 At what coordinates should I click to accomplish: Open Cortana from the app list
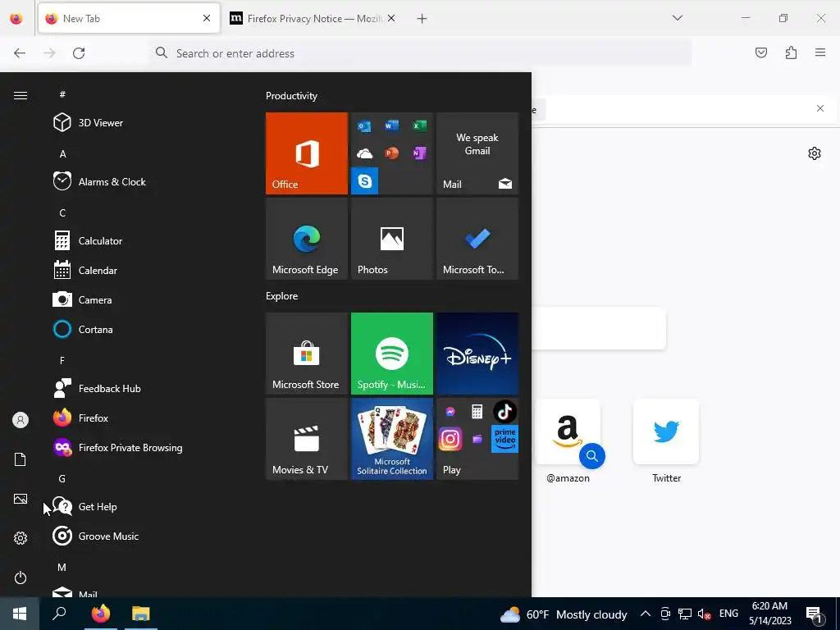pyautogui.click(x=144, y=329)
